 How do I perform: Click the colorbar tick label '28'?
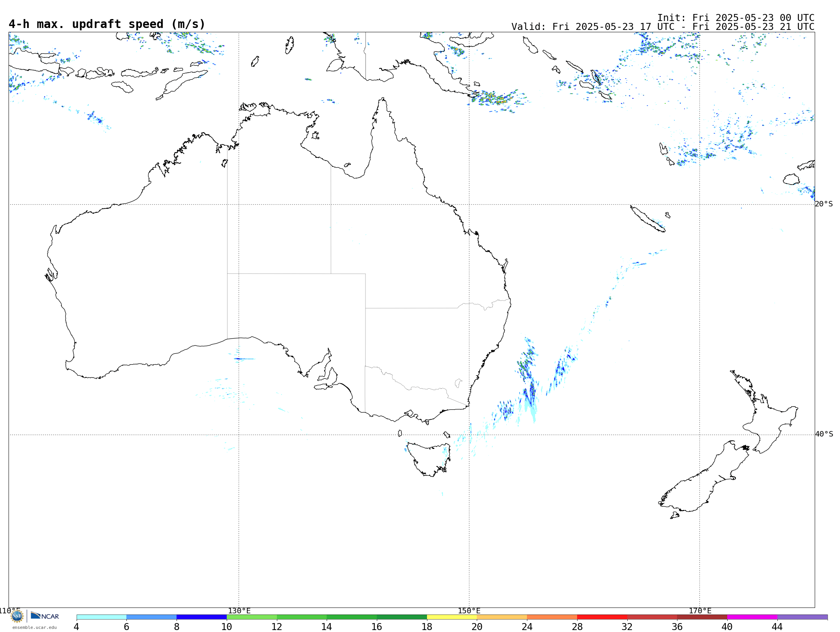577,627
